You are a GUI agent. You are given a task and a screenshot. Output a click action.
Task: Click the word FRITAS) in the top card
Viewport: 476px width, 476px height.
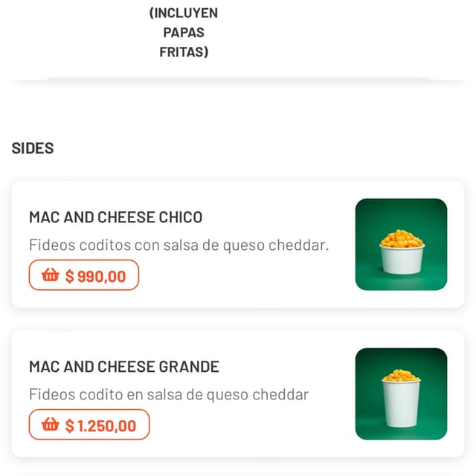[x=183, y=52]
